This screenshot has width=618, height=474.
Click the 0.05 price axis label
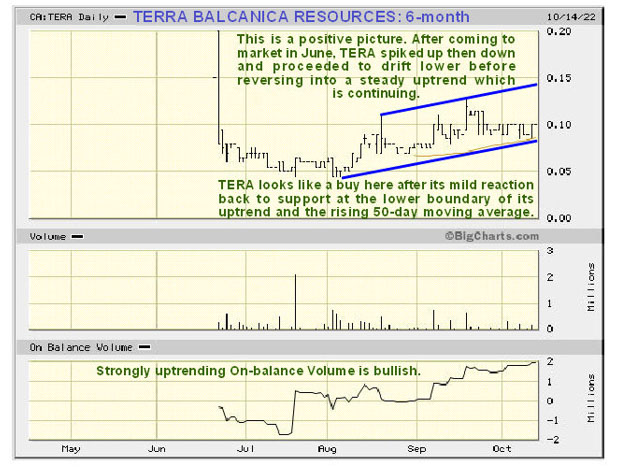pyautogui.click(x=558, y=171)
